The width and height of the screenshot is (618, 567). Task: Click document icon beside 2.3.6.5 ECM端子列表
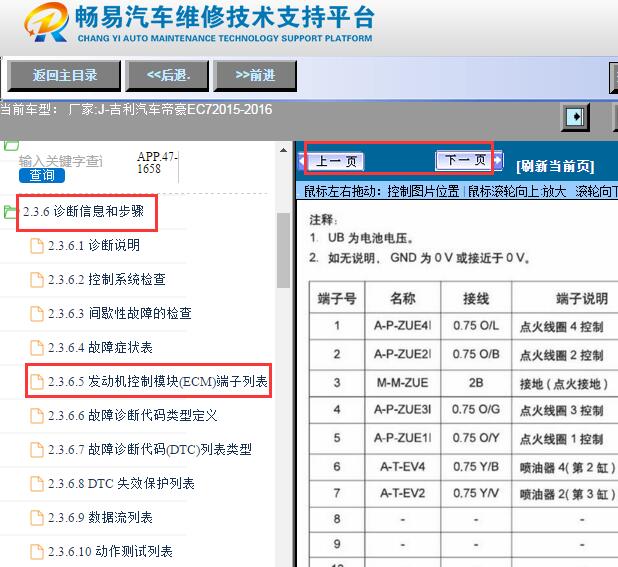click(37, 382)
